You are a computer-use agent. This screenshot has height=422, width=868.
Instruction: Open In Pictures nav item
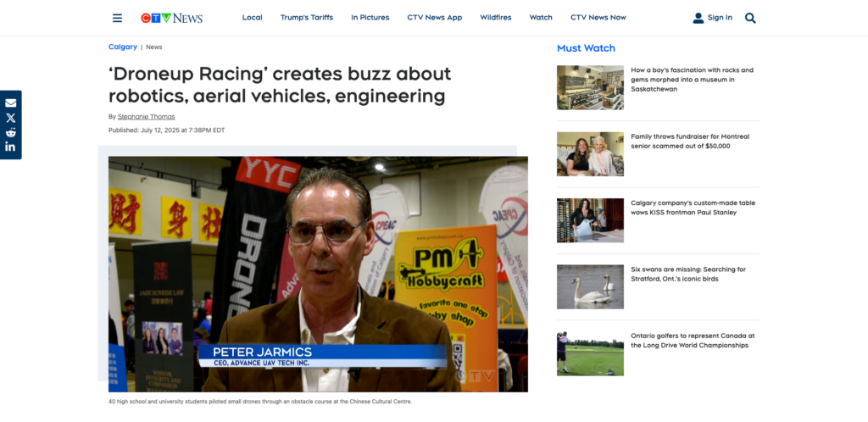coord(370,18)
